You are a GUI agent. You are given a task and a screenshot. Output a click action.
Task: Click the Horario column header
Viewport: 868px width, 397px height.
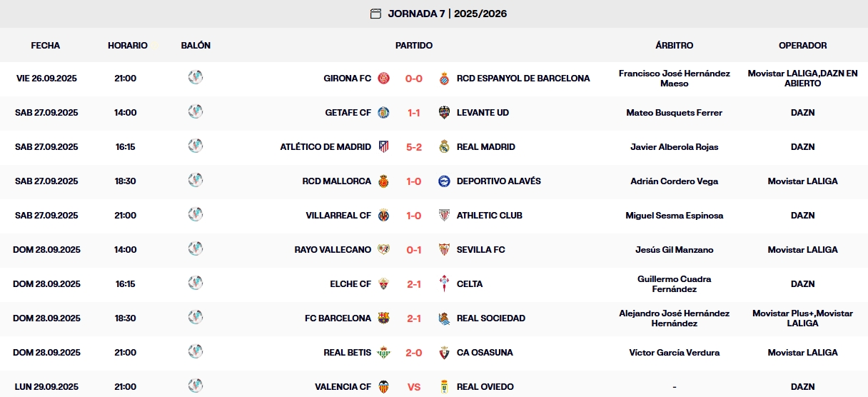(128, 45)
